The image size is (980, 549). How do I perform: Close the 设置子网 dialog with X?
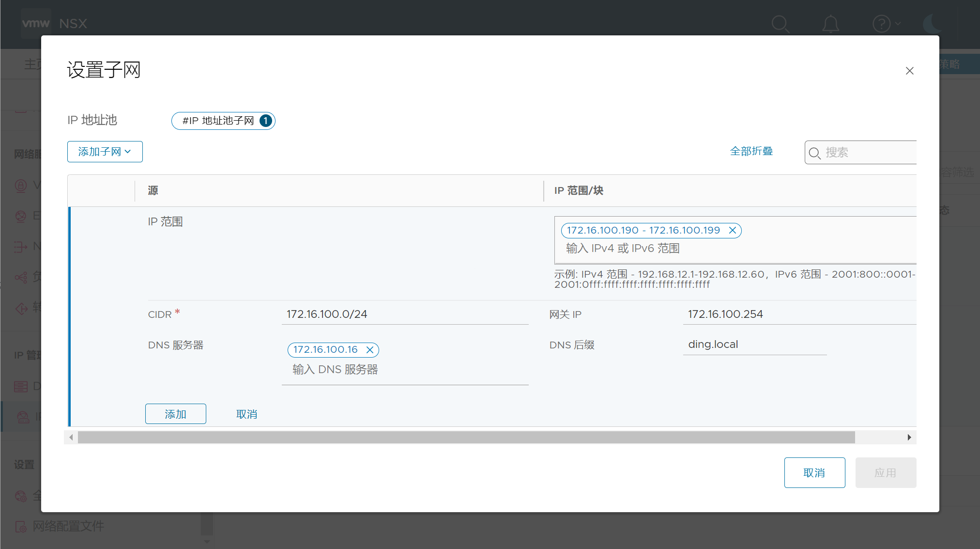click(x=909, y=71)
